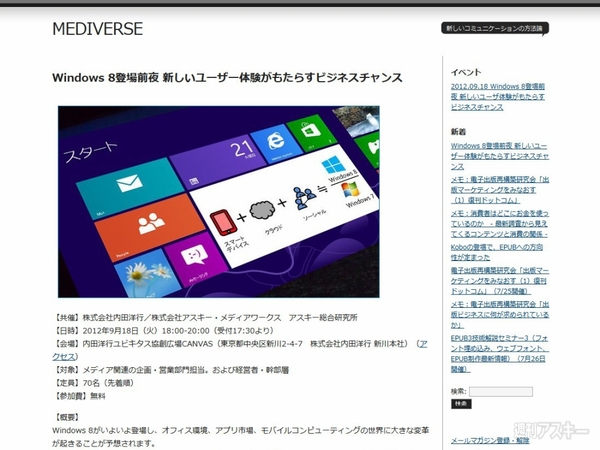Click the 【概要】 heading
This screenshot has width=600, height=450.
(x=68, y=417)
